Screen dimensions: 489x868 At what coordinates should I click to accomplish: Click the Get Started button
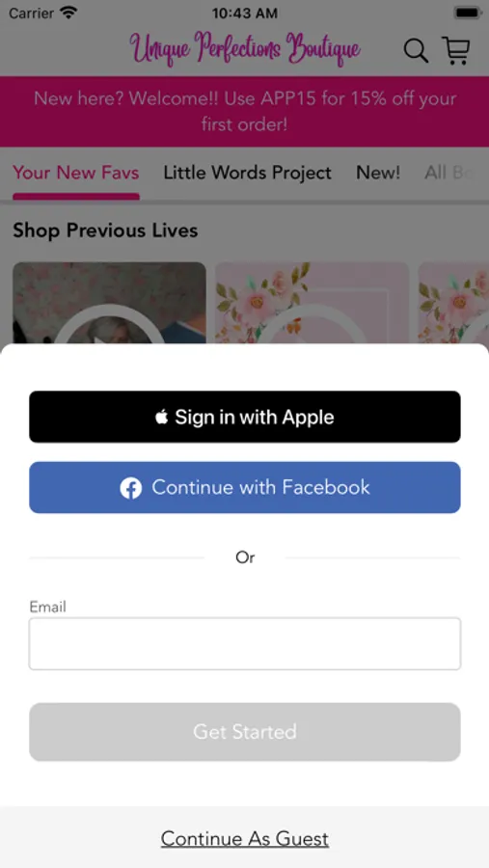(x=245, y=732)
